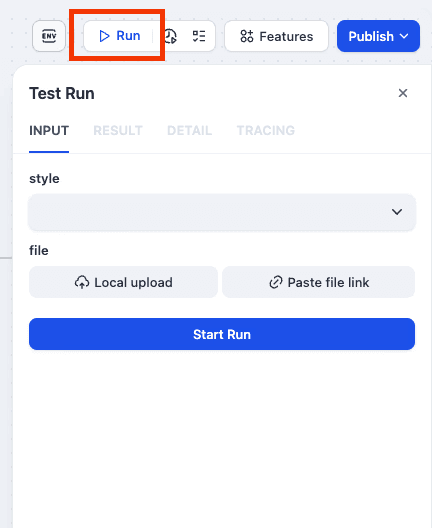Screen dimensions: 432x528
Task: Close the Test Run panel
Action: (403, 93)
